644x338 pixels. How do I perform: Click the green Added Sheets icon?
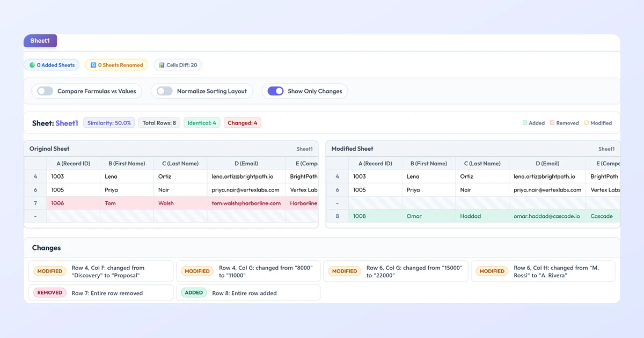point(32,65)
